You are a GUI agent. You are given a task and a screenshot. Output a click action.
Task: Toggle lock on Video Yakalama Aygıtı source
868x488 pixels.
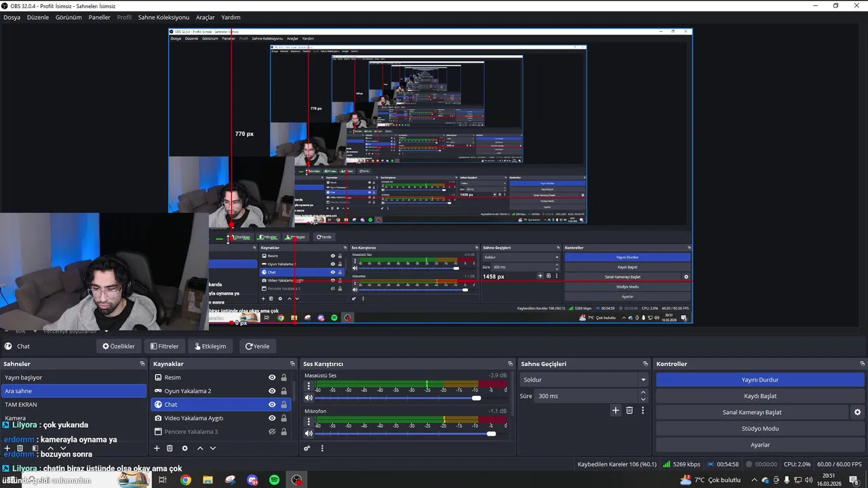283,418
